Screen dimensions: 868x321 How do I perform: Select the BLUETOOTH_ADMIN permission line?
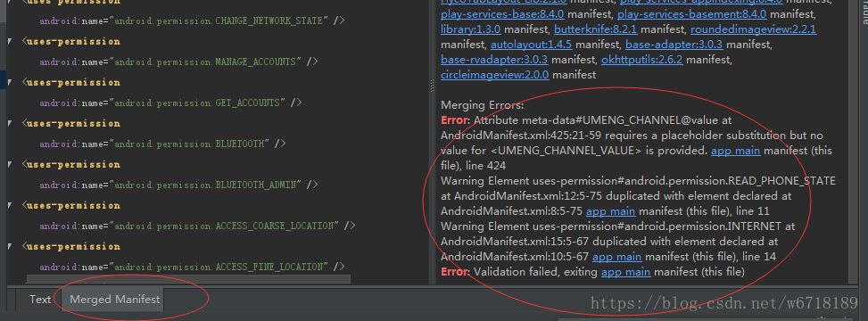pyautogui.click(x=178, y=185)
